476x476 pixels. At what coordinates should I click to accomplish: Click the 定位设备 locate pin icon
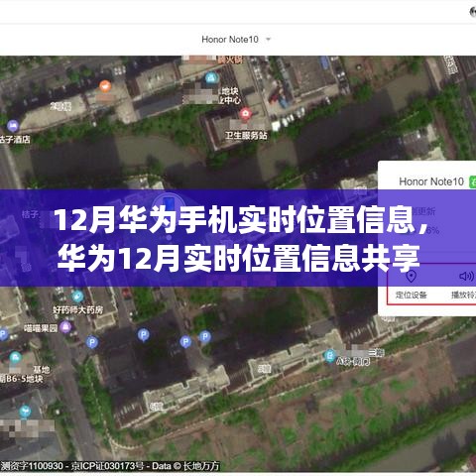(411, 276)
